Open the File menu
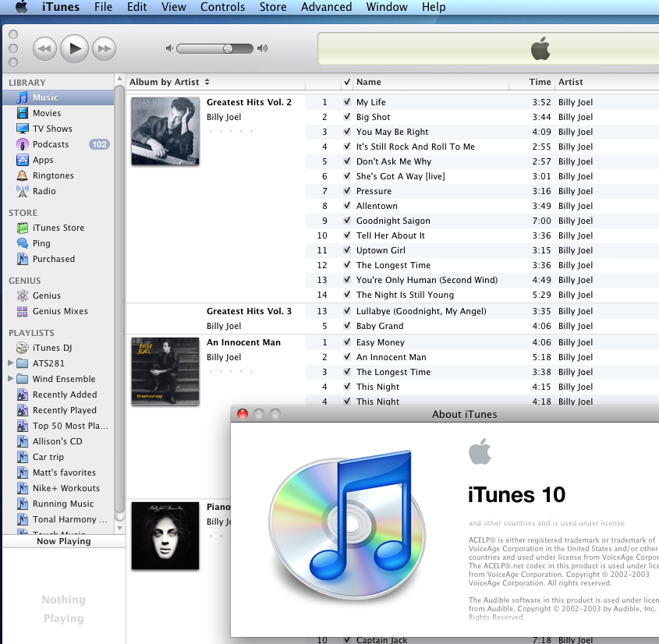The height and width of the screenshot is (644, 659). (x=103, y=7)
